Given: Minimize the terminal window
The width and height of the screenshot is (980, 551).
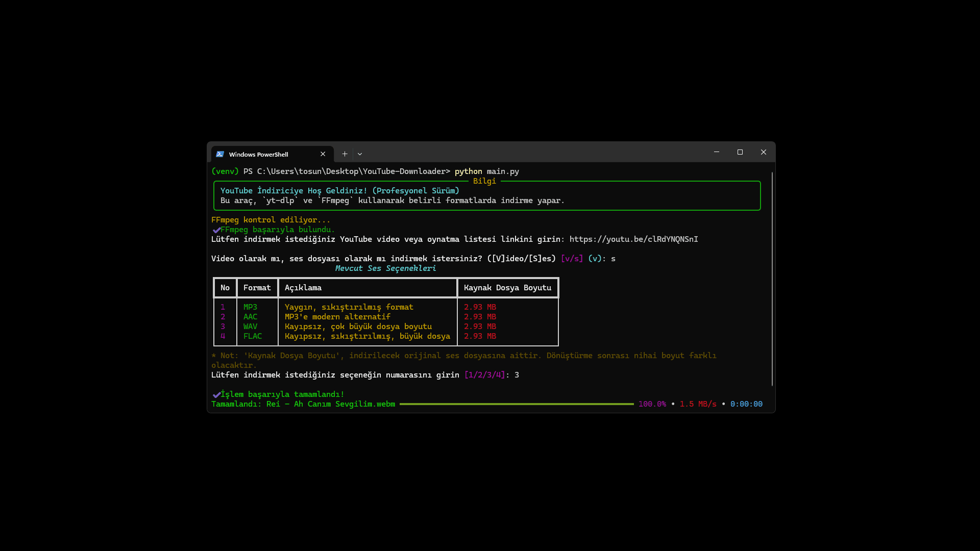Looking at the screenshot, I should pos(717,152).
